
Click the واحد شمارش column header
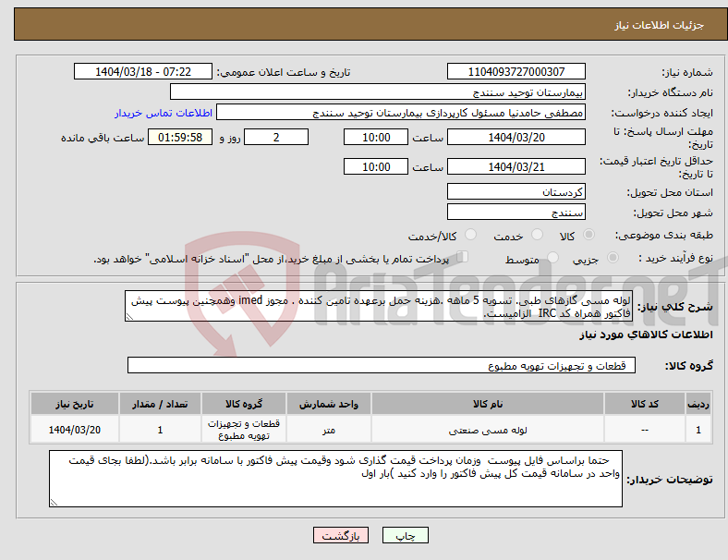(329, 404)
